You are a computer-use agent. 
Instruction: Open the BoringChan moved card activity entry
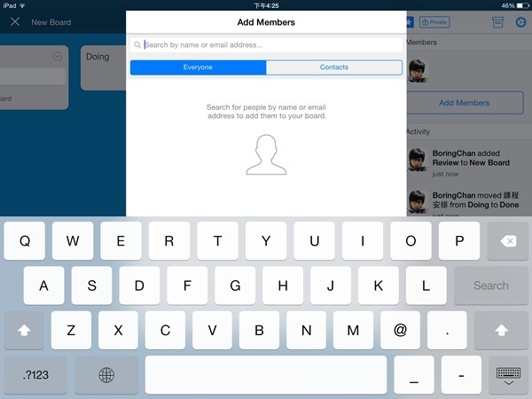click(468, 202)
